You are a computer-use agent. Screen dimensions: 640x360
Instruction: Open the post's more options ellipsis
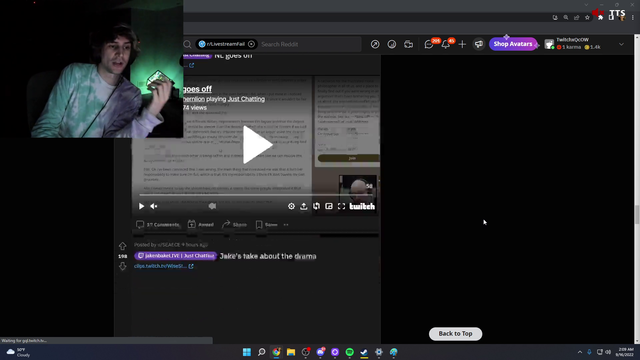point(286,224)
